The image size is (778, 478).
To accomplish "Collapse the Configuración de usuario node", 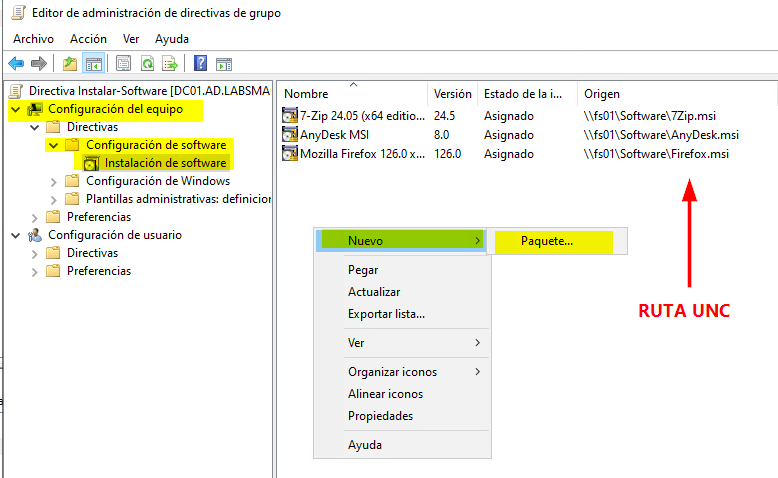I will pos(15,235).
